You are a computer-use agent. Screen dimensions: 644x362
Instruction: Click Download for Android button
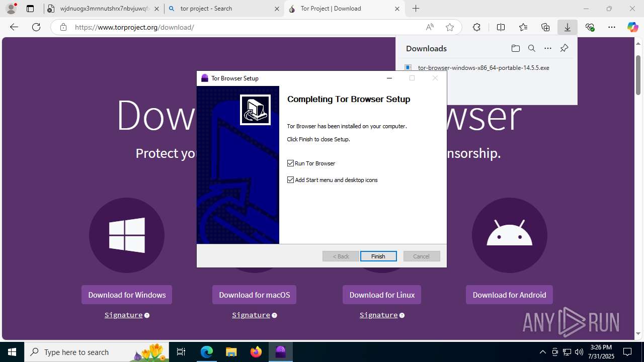[509, 295]
